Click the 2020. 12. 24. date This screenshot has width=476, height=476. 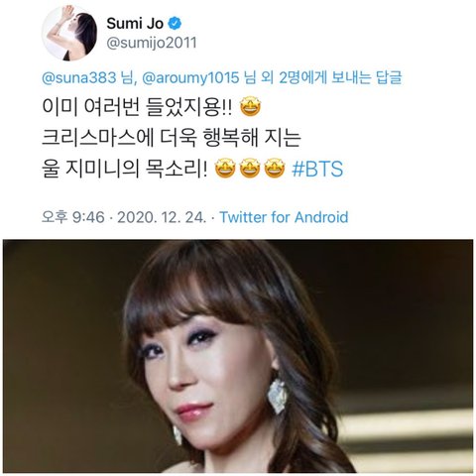click(162, 217)
